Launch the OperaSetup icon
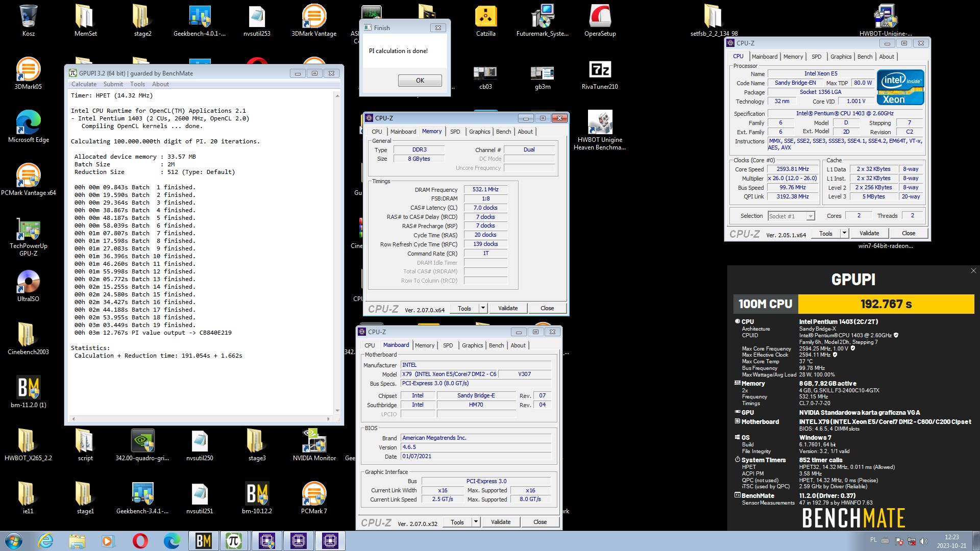This screenshot has height=551, width=980. coord(600,20)
